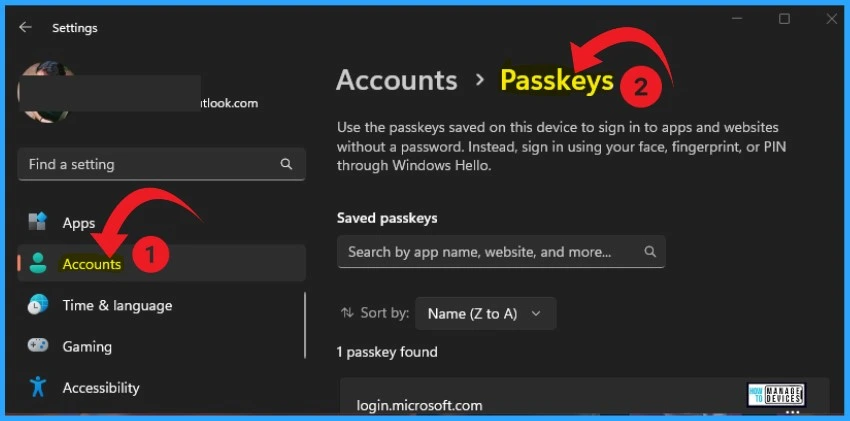Click the Time & language globe icon
The height and width of the screenshot is (421, 850).
coord(38,305)
